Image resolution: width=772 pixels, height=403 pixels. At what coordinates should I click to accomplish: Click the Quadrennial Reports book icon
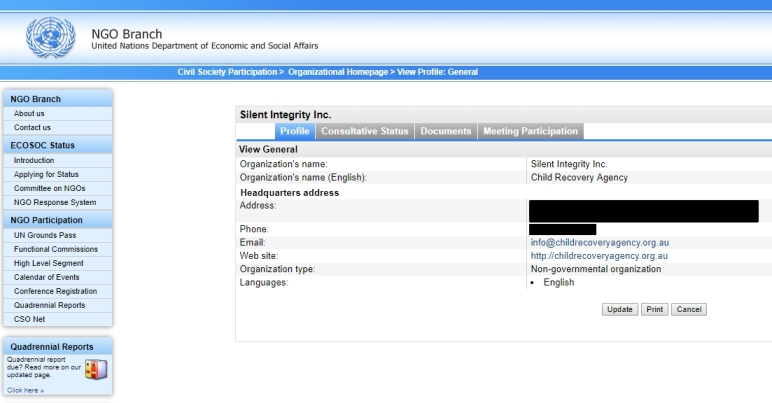(92, 369)
